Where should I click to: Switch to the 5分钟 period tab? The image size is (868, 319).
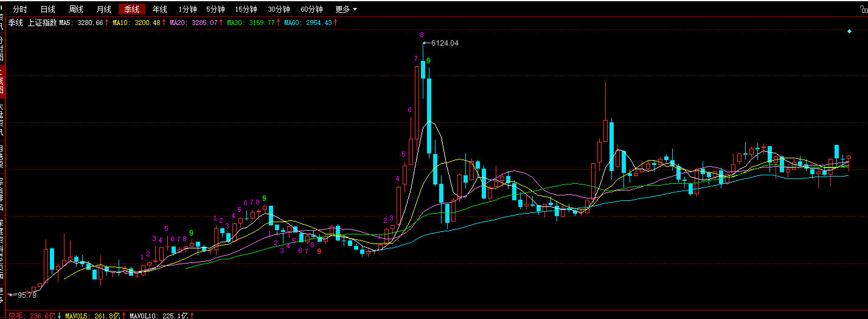tap(215, 9)
